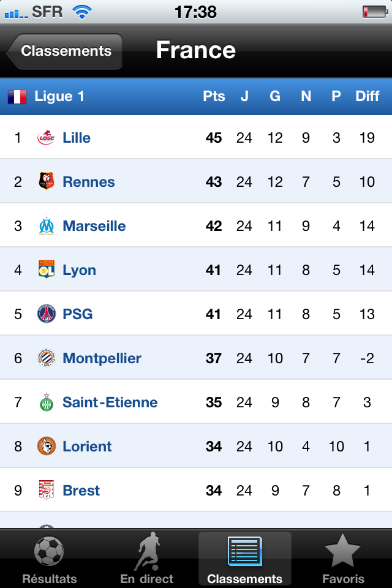392x588 pixels.
Task: Select the Montpellier club crest
Action: [x=47, y=358]
